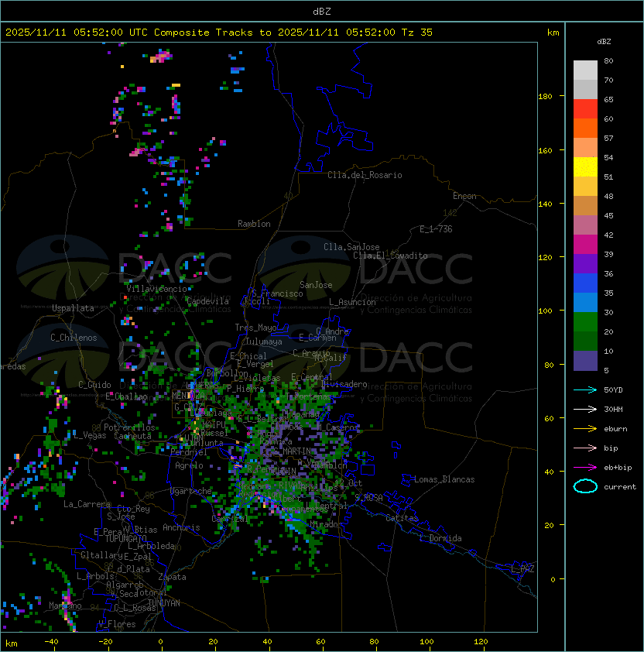This screenshot has width=644, height=652.
Task: Pick the magenta 39 dBZ swatch
Action: (x=585, y=244)
